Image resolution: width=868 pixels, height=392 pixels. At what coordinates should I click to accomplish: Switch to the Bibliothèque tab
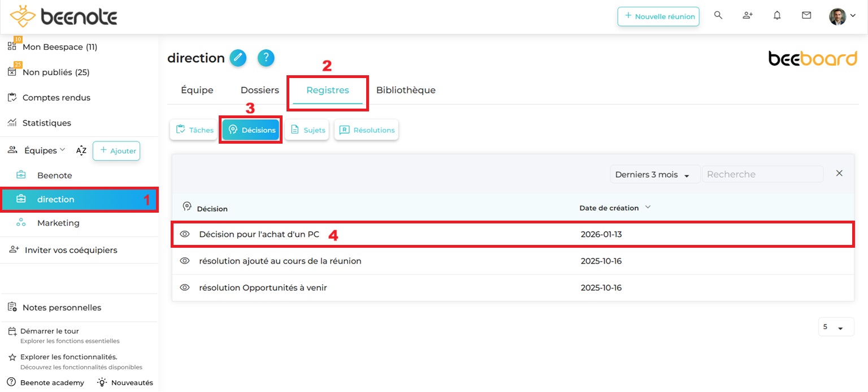coord(406,90)
